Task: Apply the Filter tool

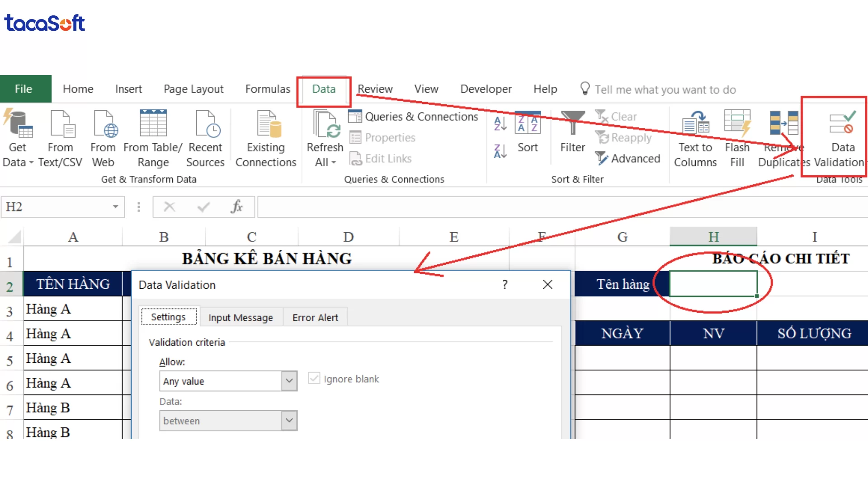Action: click(x=572, y=133)
